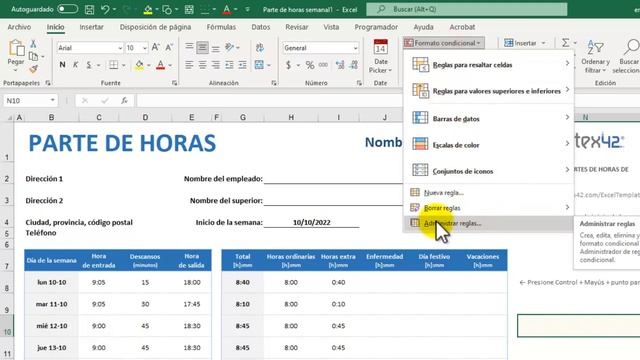Click the center horizontally icon
Image resolution: width=640 pixels, height=360 pixels.
click(202, 65)
